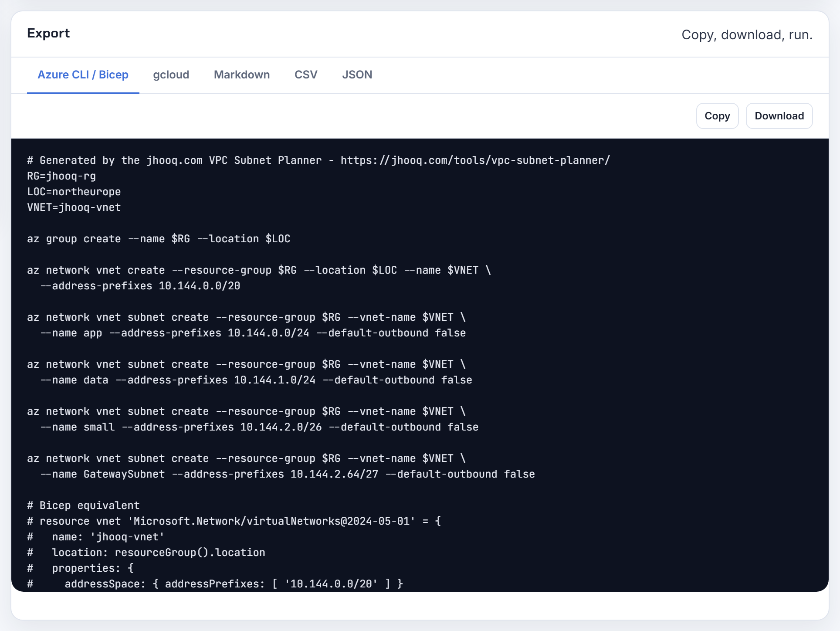Switch to the gcloud tab
The image size is (840, 631).
coord(171,75)
